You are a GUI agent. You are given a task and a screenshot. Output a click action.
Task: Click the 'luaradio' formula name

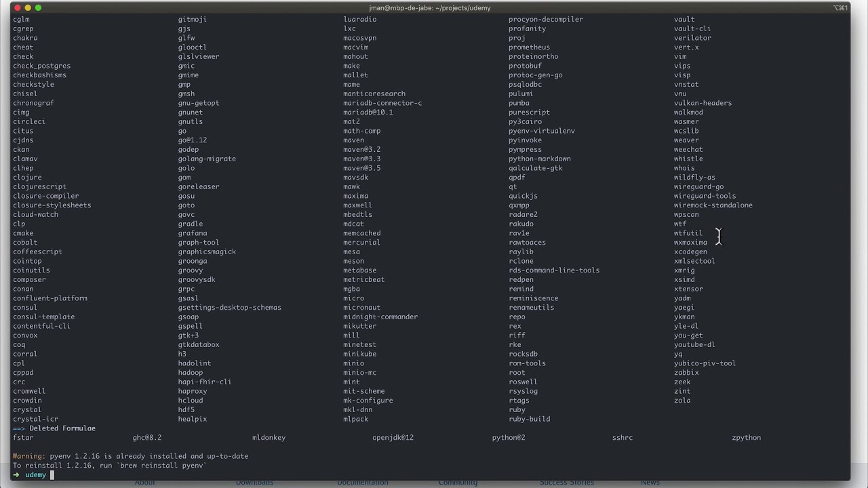click(x=359, y=19)
